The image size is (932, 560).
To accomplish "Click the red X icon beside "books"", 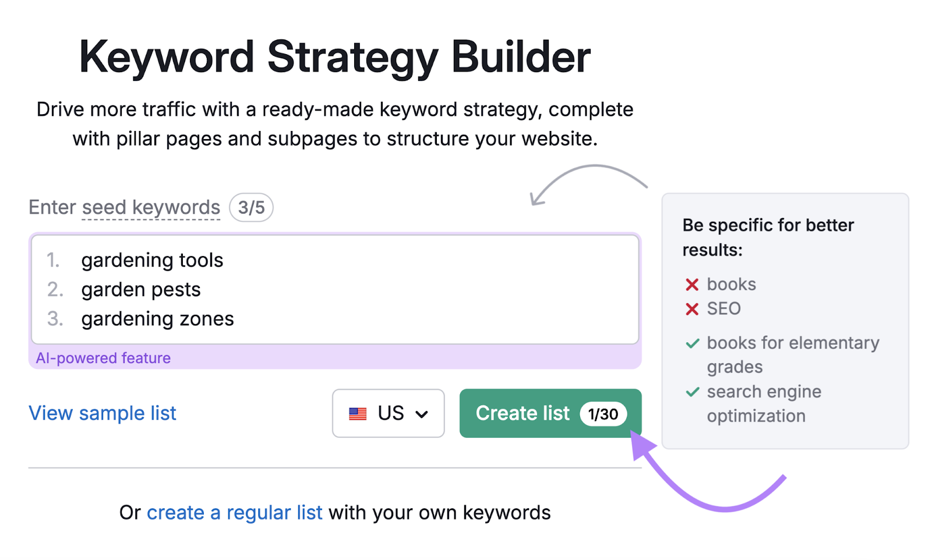I will pyautogui.click(x=691, y=285).
